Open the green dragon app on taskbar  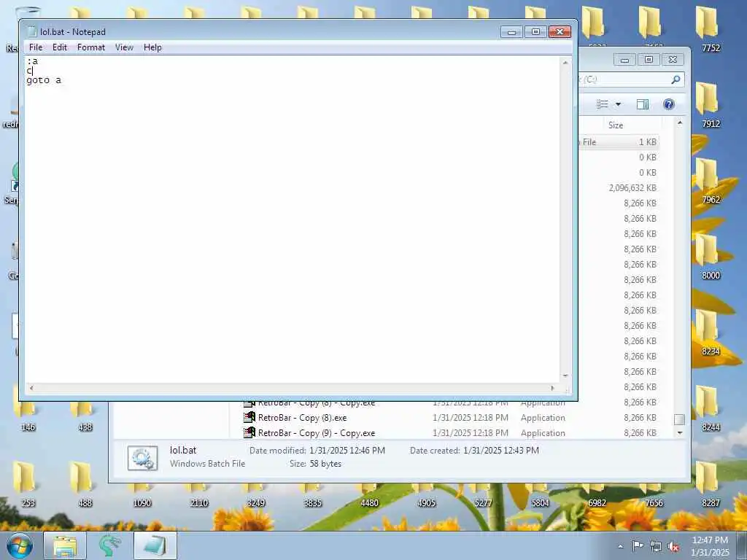[x=109, y=545]
